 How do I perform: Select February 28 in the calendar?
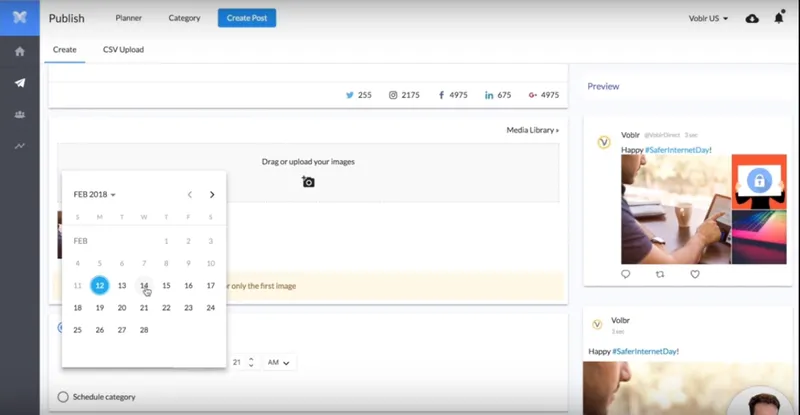pyautogui.click(x=144, y=330)
